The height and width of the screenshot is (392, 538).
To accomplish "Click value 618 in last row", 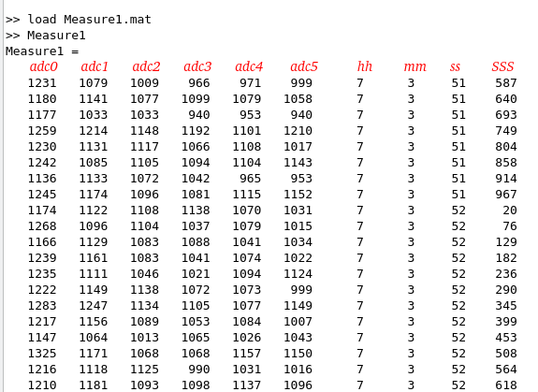I will pos(506,385).
